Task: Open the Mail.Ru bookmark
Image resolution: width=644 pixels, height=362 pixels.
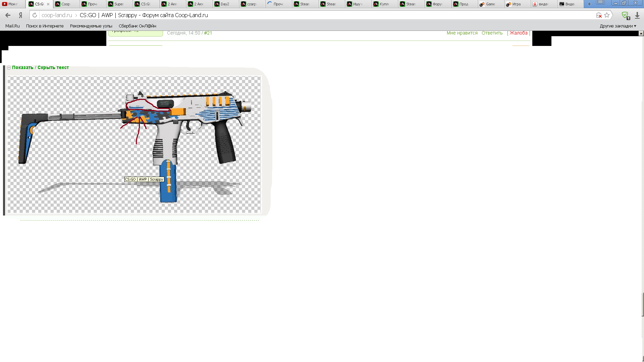Action: coord(12,26)
